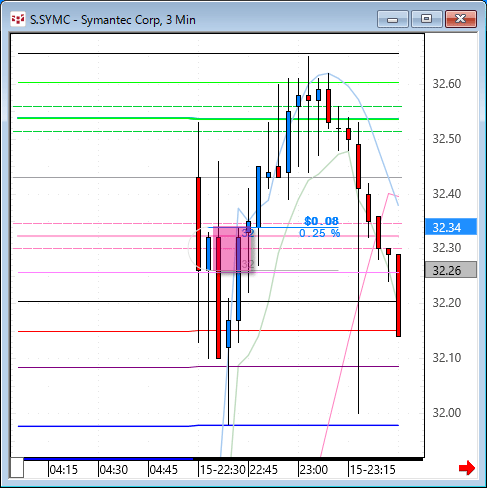Screen dimensions: 487x488
Task: Select the pink shaded rectangle on chart
Action: [232, 250]
